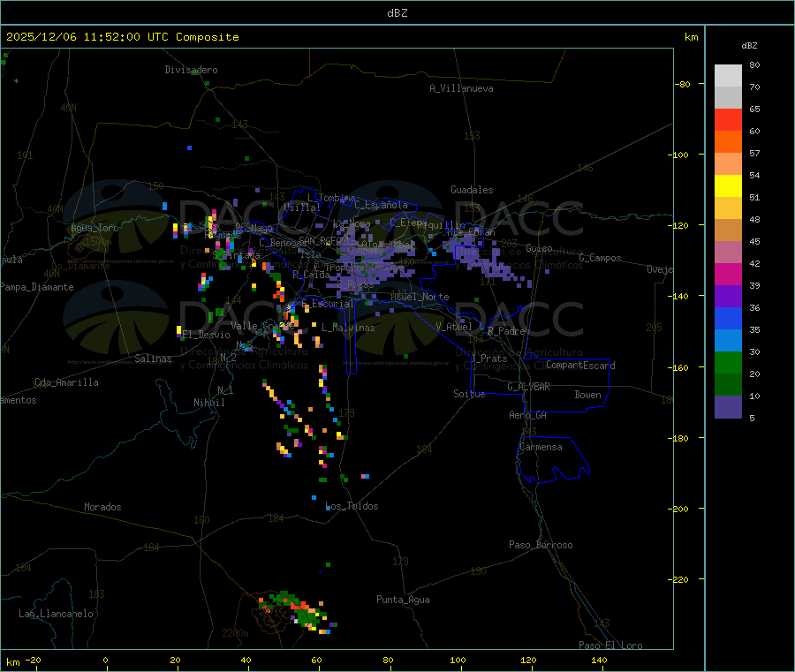The height and width of the screenshot is (672, 795).
Task: Click the Cda_Amarilla label
Action: (x=66, y=382)
